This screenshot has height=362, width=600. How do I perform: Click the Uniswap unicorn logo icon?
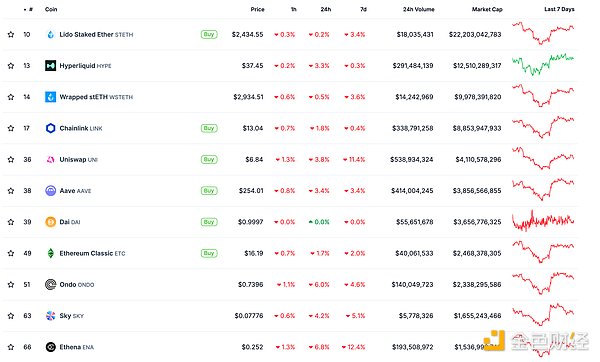click(51, 160)
